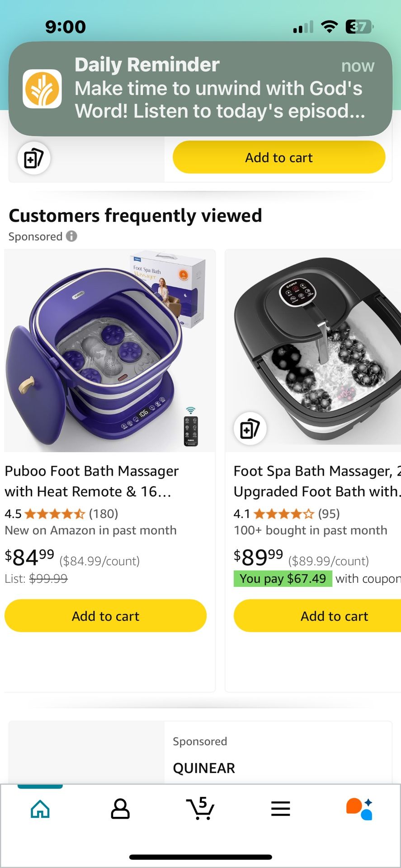Open Foot Spa Bath Massager Upgraded title
This screenshot has width=401, height=868.
(x=316, y=481)
